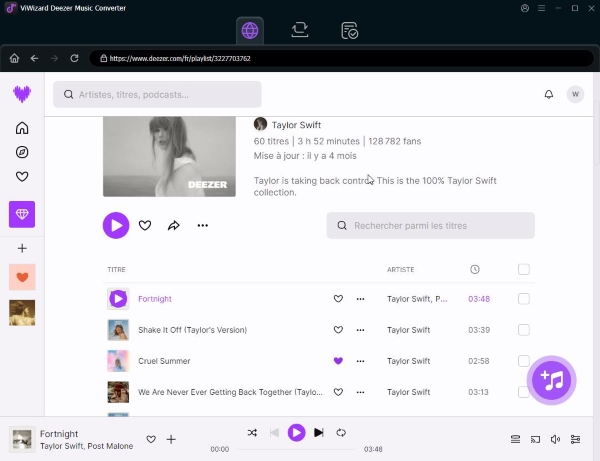Click the Artistes, titres, podcasts search field
Viewport: 600px width, 461px height.
pyautogui.click(x=157, y=94)
